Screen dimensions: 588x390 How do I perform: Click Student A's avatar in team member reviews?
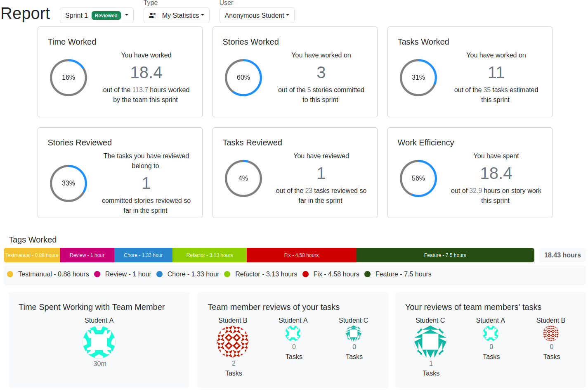(x=293, y=333)
